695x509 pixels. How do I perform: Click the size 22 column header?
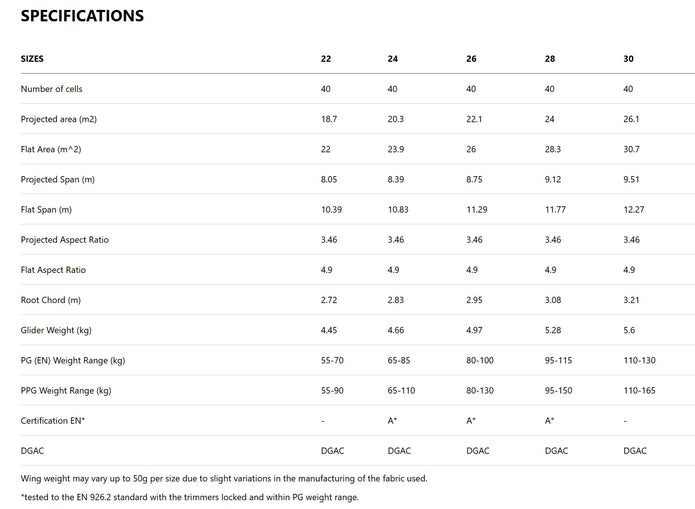click(x=326, y=59)
